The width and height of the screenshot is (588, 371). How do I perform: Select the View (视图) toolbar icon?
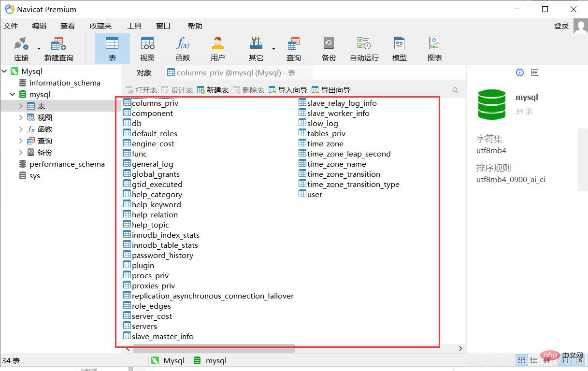tap(147, 49)
